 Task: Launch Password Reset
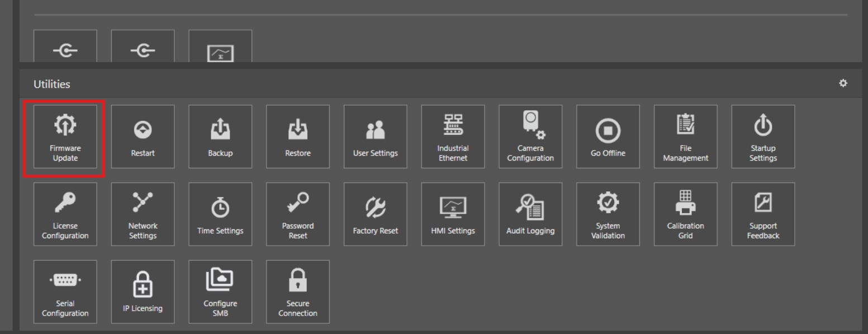(298, 214)
